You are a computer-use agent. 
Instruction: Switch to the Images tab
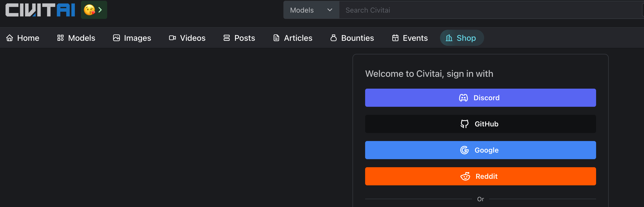tap(132, 38)
